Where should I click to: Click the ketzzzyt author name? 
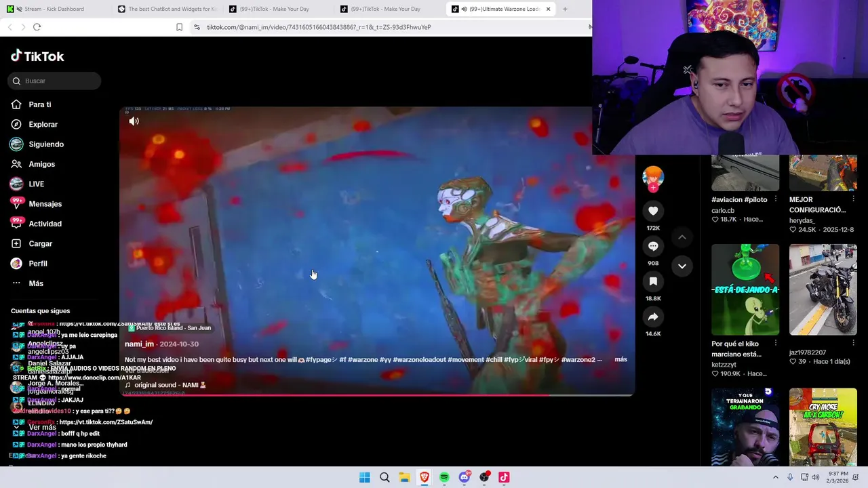(725, 364)
